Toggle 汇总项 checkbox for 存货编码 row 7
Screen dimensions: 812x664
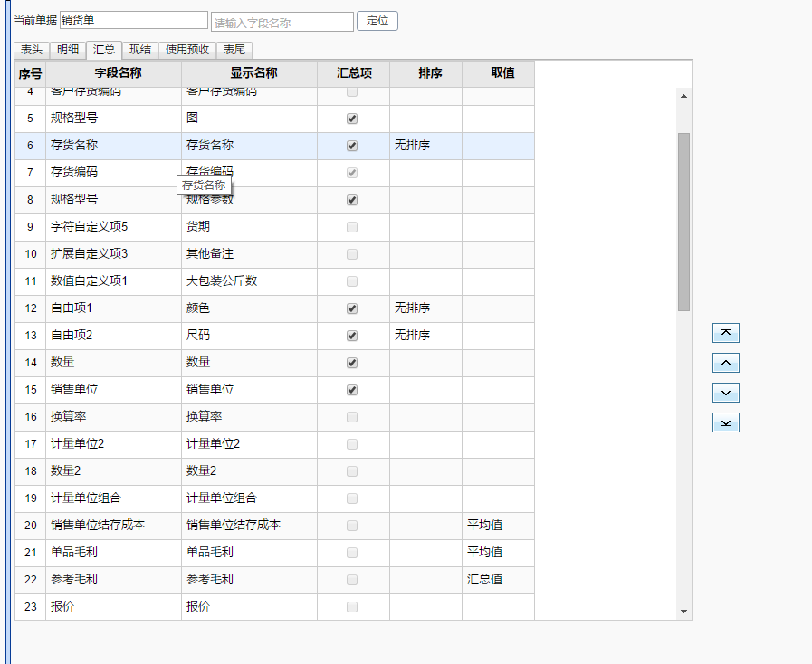pos(352,173)
